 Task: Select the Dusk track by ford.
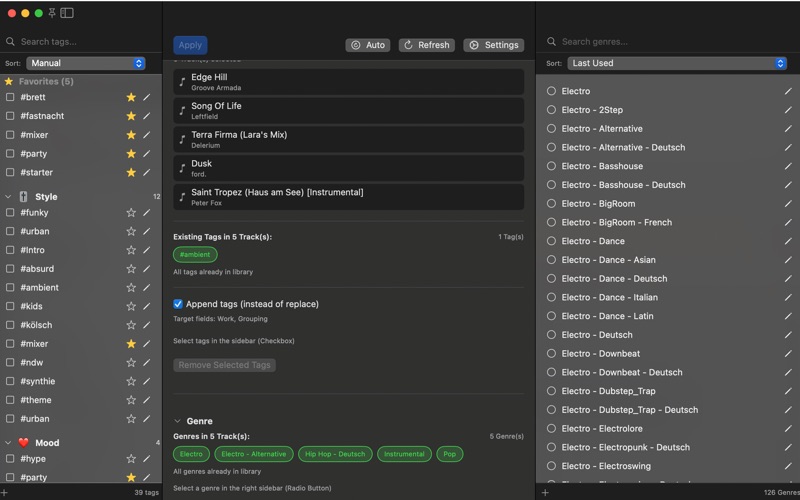click(x=348, y=168)
